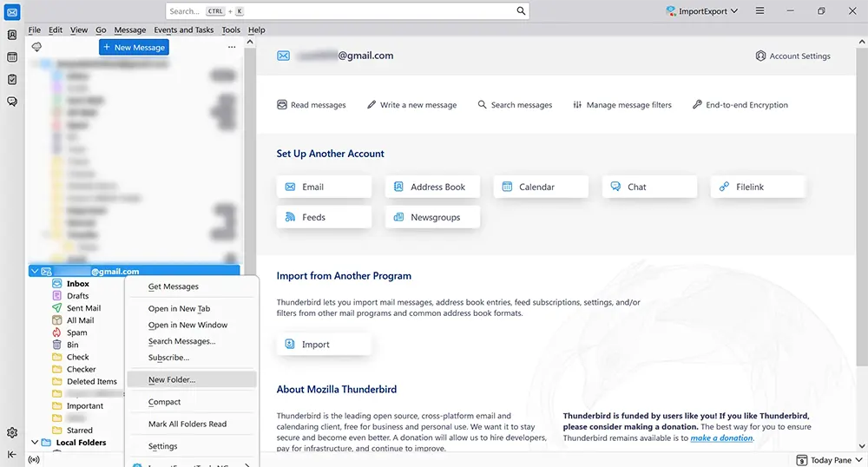868x467 pixels.
Task: Open the Settings gear in sidebar
Action: (12, 432)
